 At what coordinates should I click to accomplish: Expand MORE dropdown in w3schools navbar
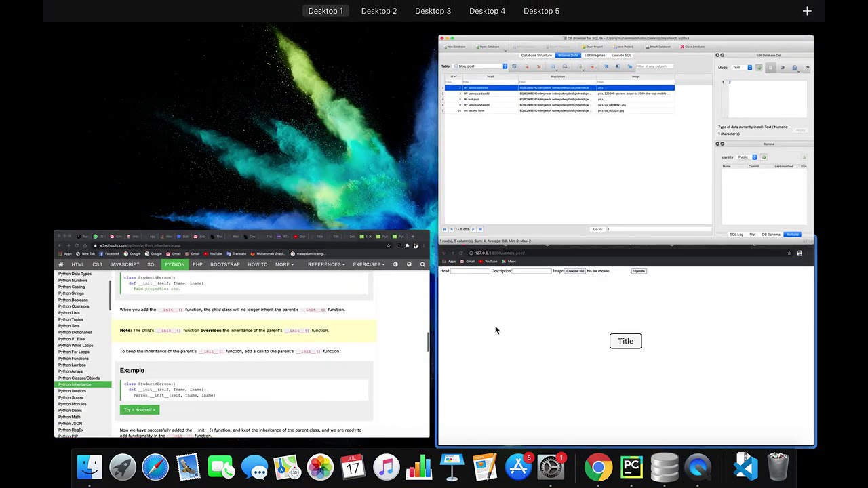tap(283, 264)
